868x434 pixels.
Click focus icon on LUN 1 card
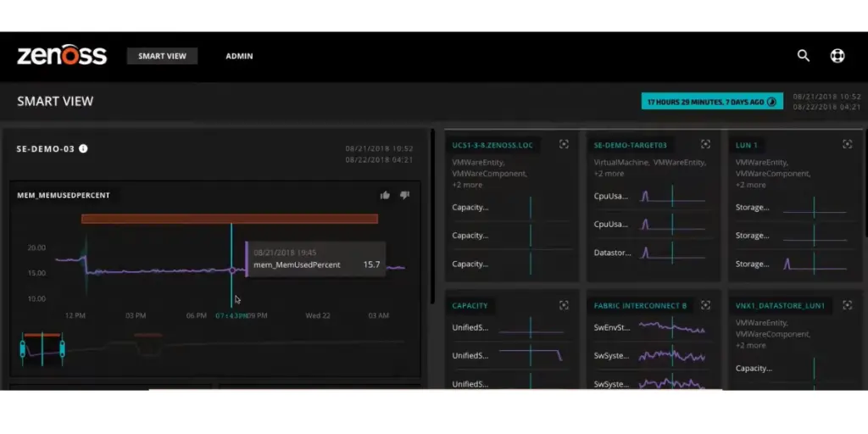click(847, 145)
